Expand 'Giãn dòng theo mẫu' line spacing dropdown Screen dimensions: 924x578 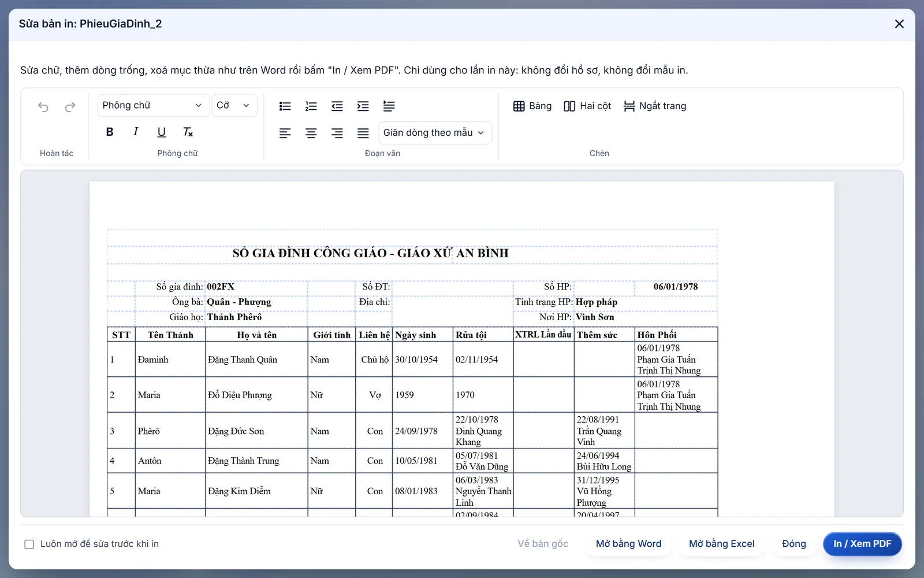pyautogui.click(x=435, y=132)
